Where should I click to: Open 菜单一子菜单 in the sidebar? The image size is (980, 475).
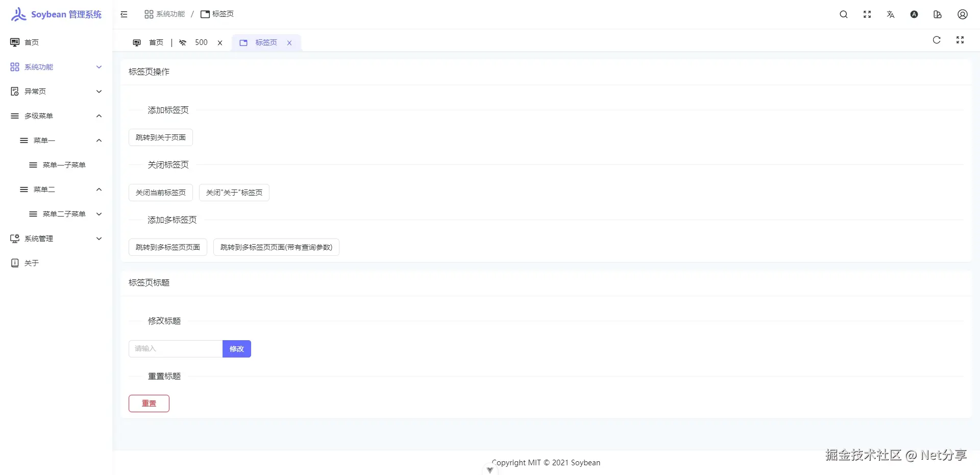(56, 165)
